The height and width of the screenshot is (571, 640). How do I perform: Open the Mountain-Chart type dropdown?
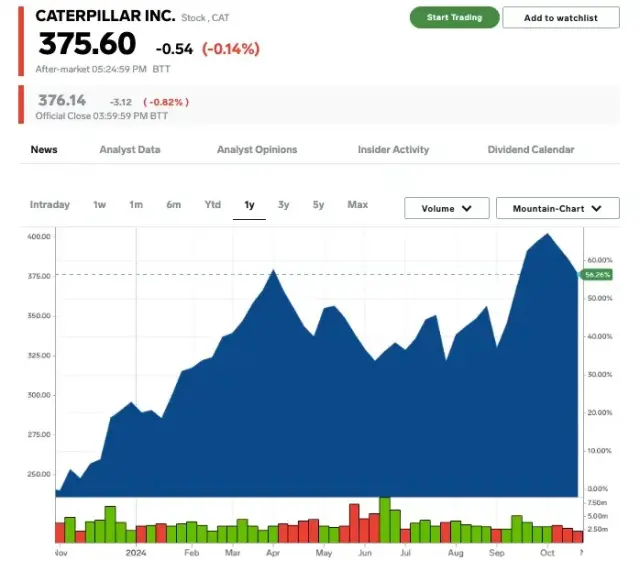(x=557, y=208)
